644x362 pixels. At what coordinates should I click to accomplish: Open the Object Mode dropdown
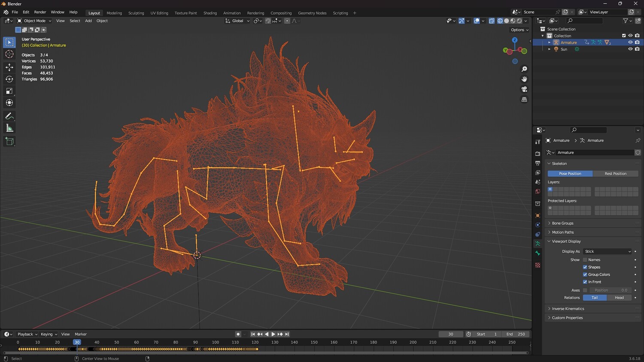click(x=34, y=21)
